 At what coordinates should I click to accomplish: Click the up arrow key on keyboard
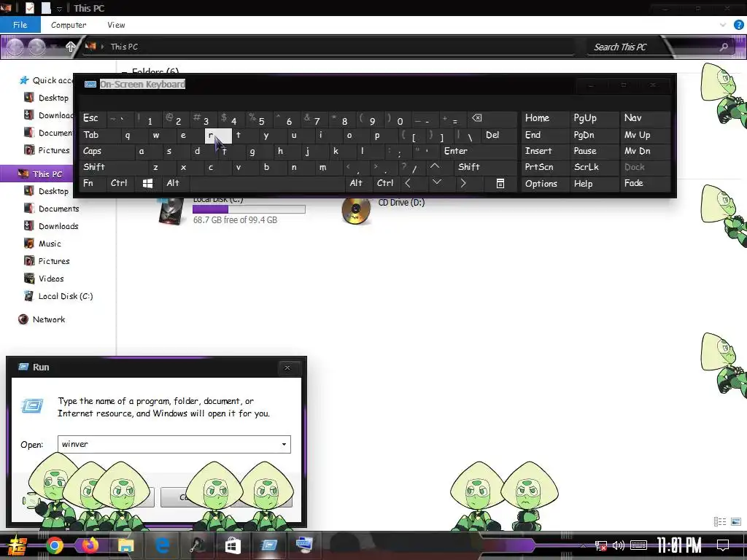[435, 167]
